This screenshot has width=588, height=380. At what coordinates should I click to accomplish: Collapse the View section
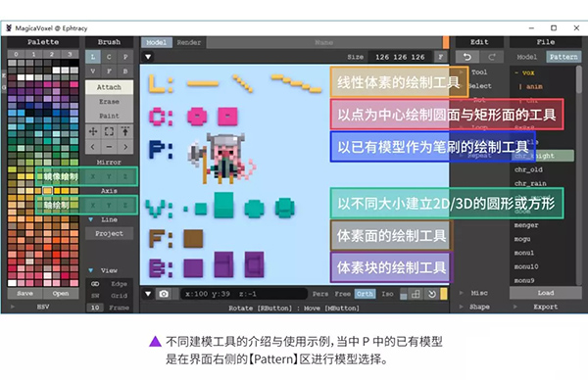pos(91,270)
